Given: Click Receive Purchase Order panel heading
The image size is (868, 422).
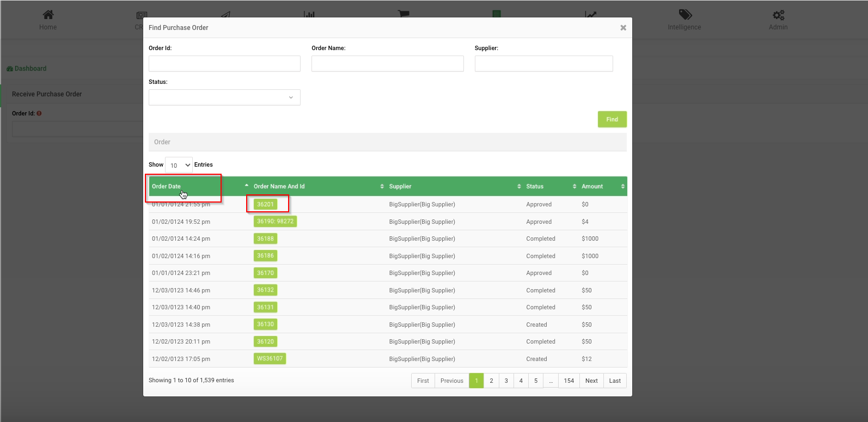Looking at the screenshot, I should click(47, 94).
